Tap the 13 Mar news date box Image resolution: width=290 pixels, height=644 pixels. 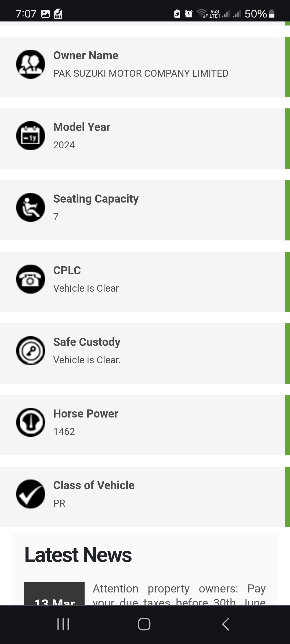(54, 594)
